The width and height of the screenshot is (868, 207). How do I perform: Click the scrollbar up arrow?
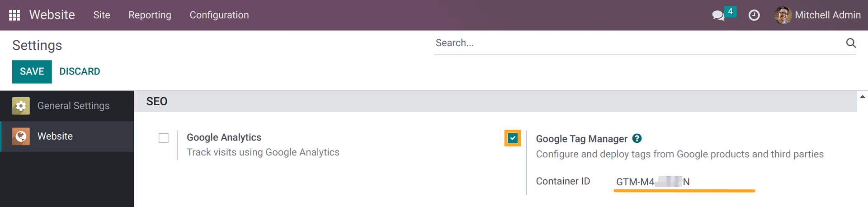click(863, 96)
